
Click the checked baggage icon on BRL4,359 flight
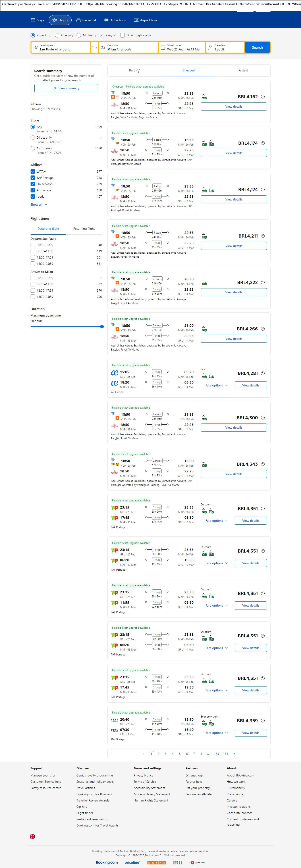point(212,723)
